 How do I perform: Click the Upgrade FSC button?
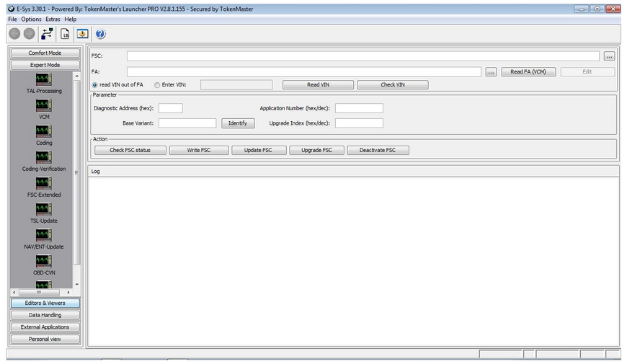(316, 151)
